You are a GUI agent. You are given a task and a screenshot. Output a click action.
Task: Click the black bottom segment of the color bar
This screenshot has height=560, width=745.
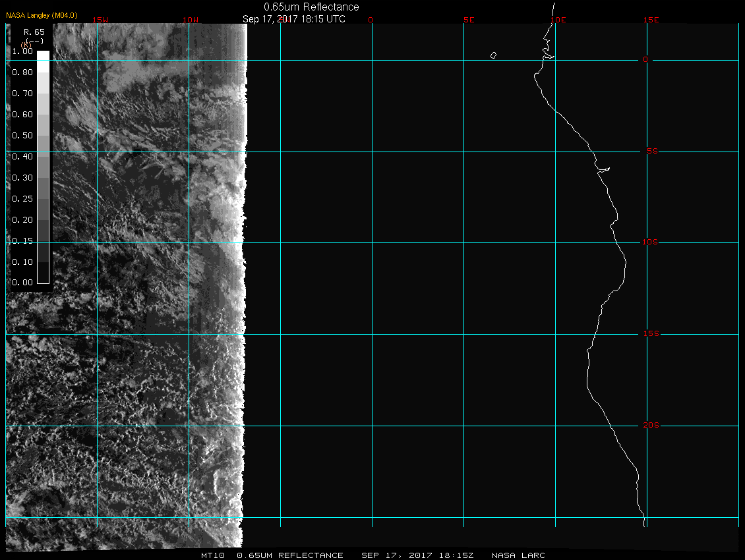click(x=44, y=273)
